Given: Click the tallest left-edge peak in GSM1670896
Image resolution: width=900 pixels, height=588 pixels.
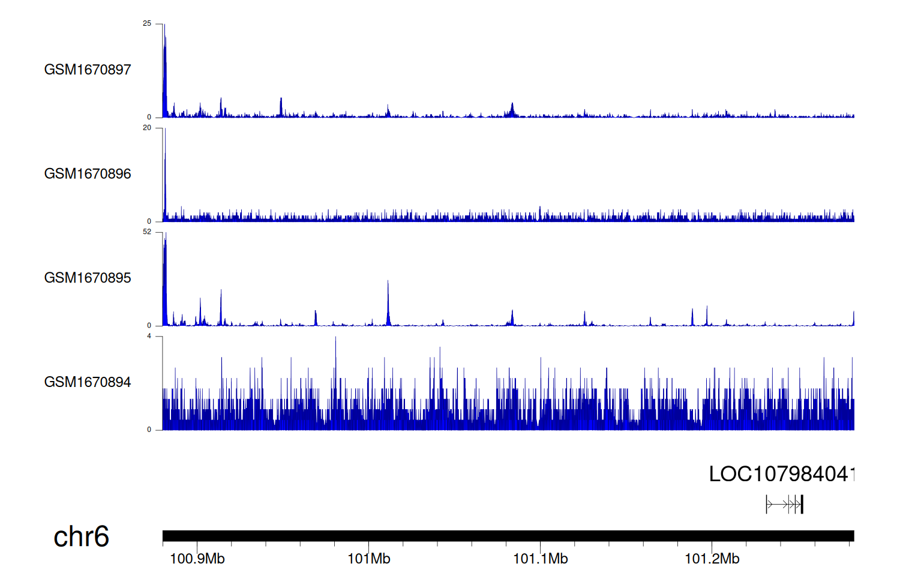Looking at the screenshot, I should click(x=164, y=174).
